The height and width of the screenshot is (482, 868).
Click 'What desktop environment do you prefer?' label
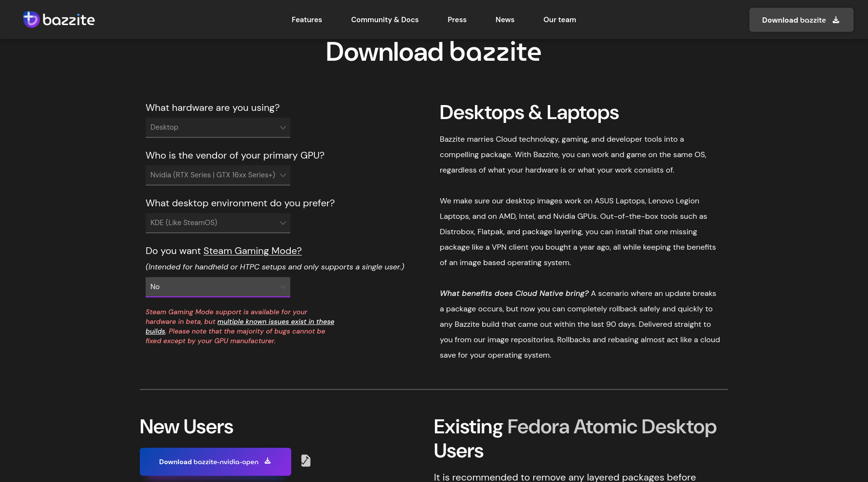coord(240,203)
